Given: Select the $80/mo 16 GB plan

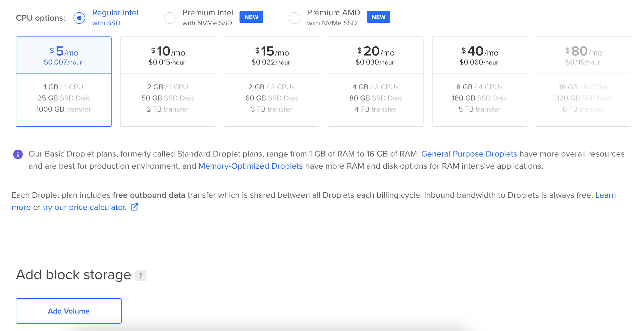Looking at the screenshot, I should tap(583, 82).
